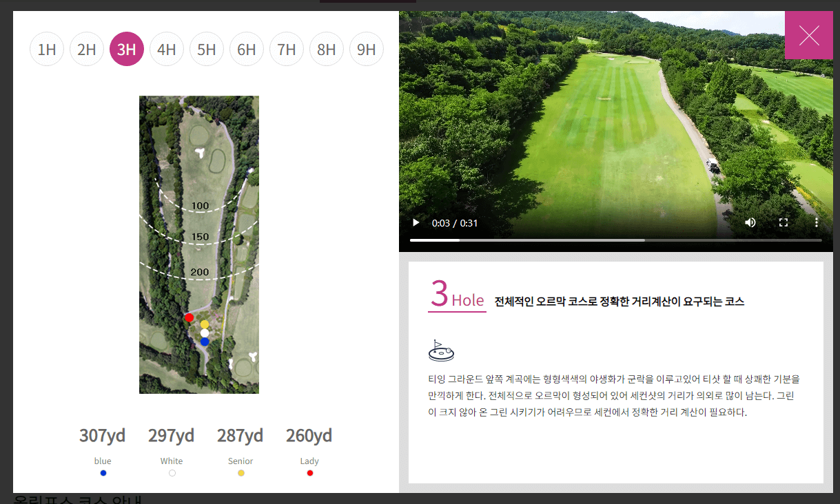Open the 5H hole guide
Image resolution: width=840 pixels, height=504 pixels.
coord(207,49)
